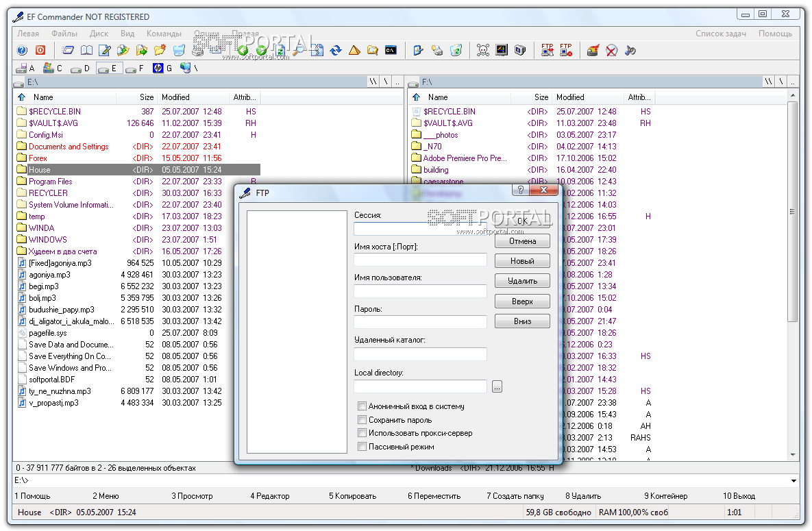Click the FTP disconnect icon with red mark
812x531 pixels.
click(x=566, y=50)
